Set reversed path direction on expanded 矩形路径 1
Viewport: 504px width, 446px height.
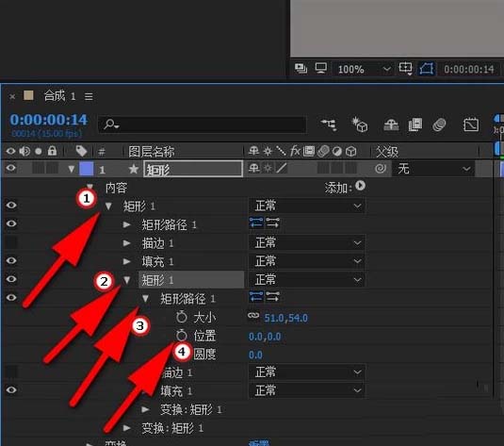pyautogui.click(x=273, y=297)
